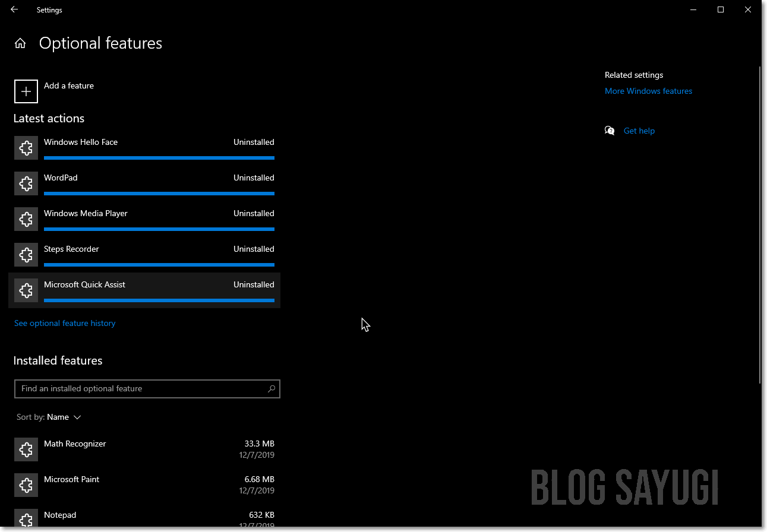
Task: Click the Windows Hello Face progress bar
Action: click(159, 158)
